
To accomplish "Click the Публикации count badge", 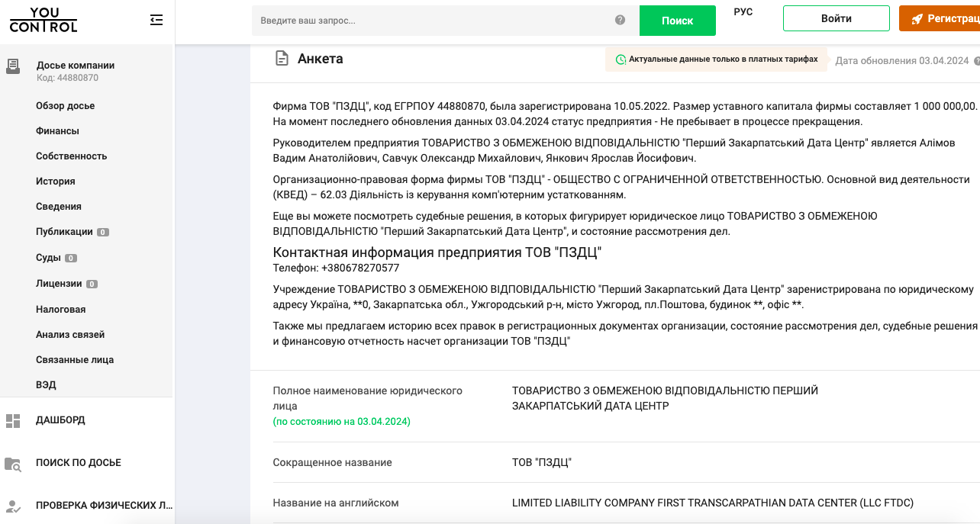I will pyautogui.click(x=103, y=232).
